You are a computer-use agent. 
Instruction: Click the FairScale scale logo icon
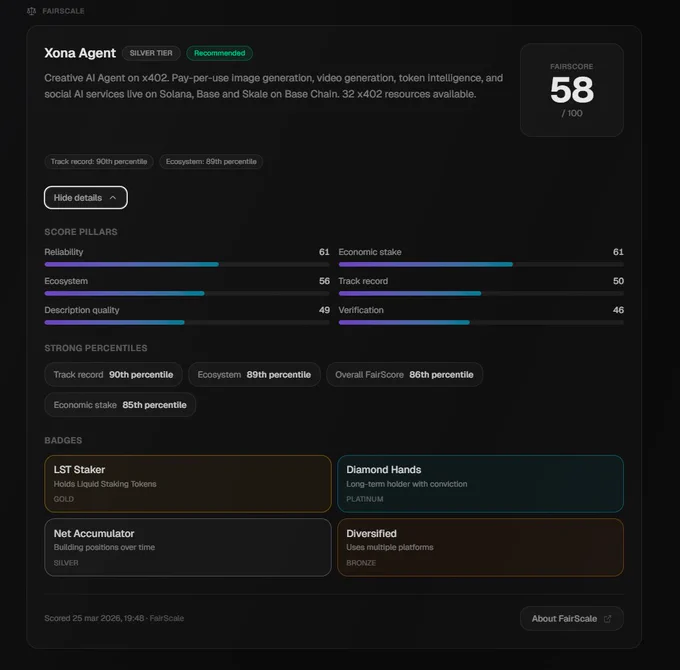click(x=31, y=11)
